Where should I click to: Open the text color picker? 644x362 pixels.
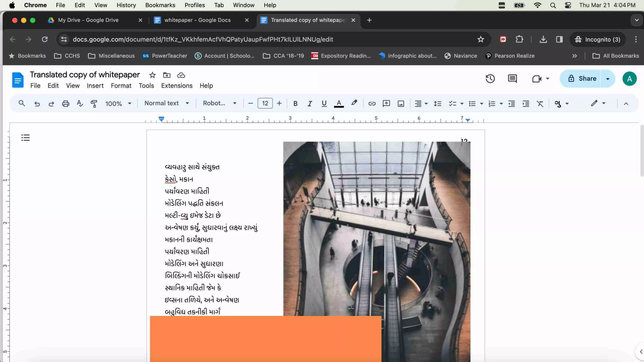(339, 103)
